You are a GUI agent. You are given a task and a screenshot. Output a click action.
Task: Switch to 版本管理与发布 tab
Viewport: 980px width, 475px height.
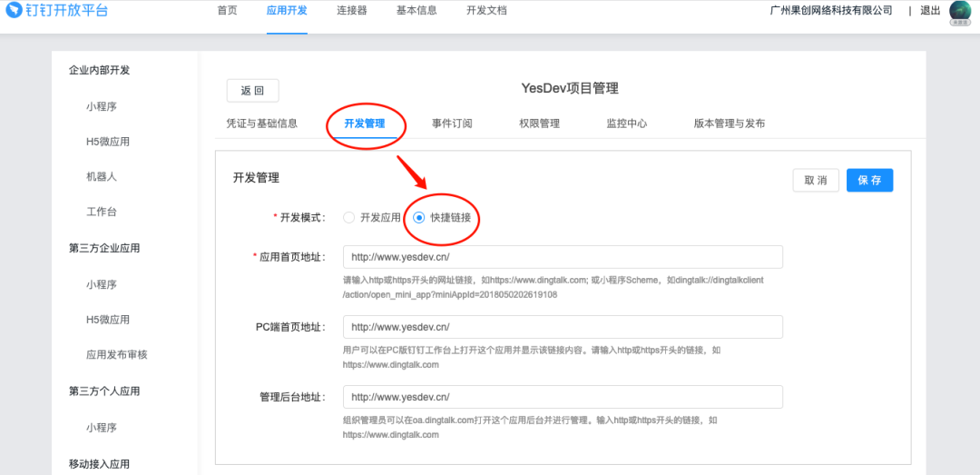(730, 124)
